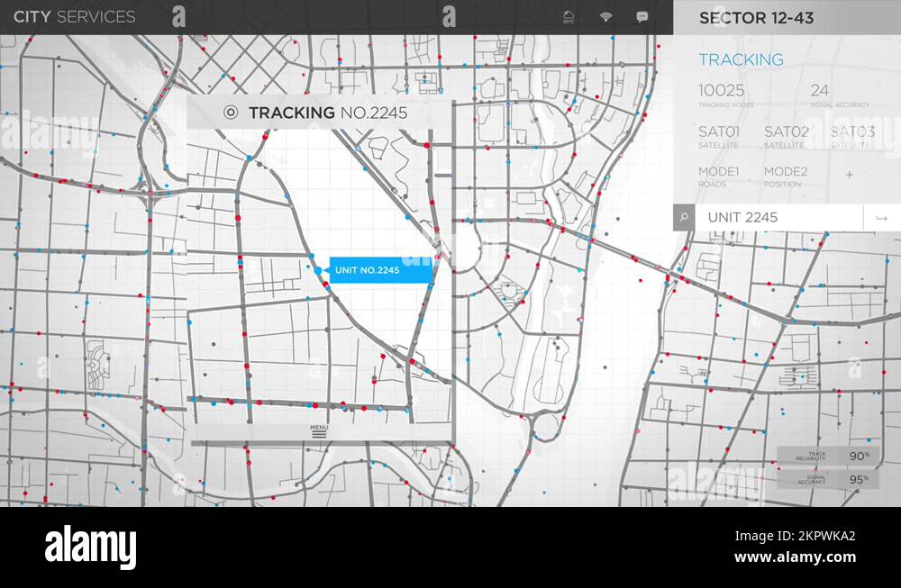The height and width of the screenshot is (588, 901).
Task: Select the SAT02 satellite option
Action: [786, 137]
